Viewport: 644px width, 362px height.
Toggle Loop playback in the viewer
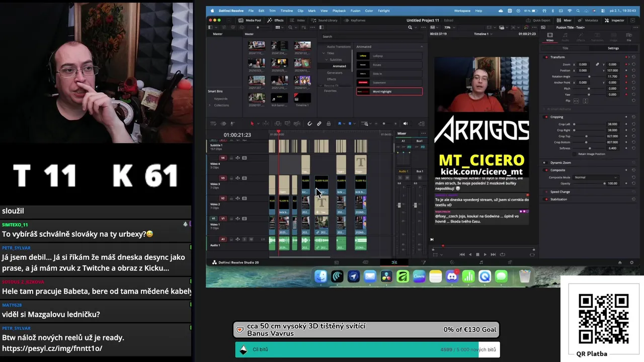502,254
